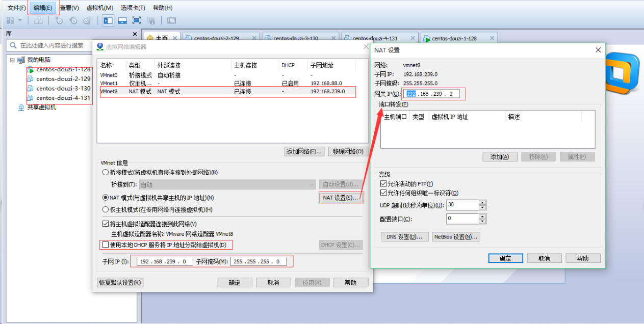Viewport: 644px width, 324px height.
Task: Uncheck 允许活动的 FTP option
Action: [383, 184]
